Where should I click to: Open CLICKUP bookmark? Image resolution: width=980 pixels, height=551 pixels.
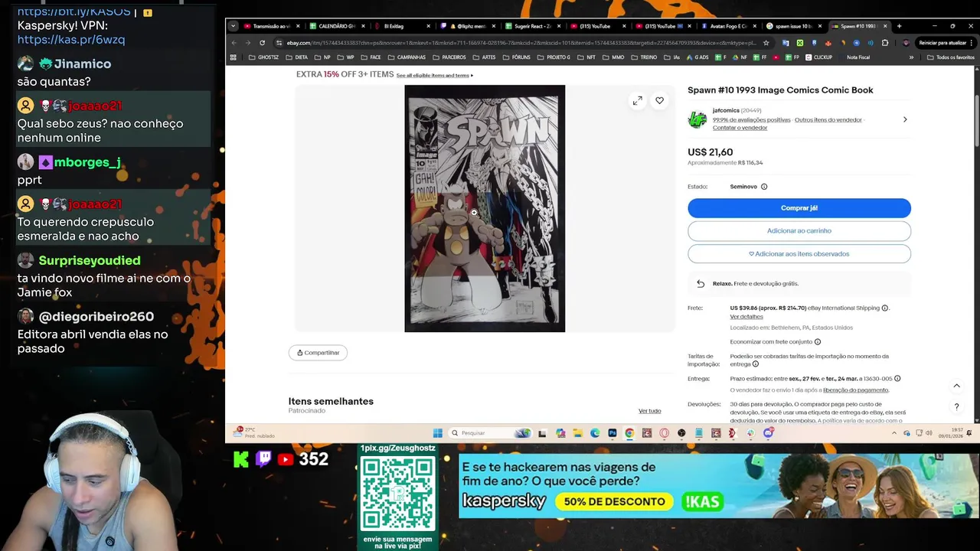[x=818, y=57]
